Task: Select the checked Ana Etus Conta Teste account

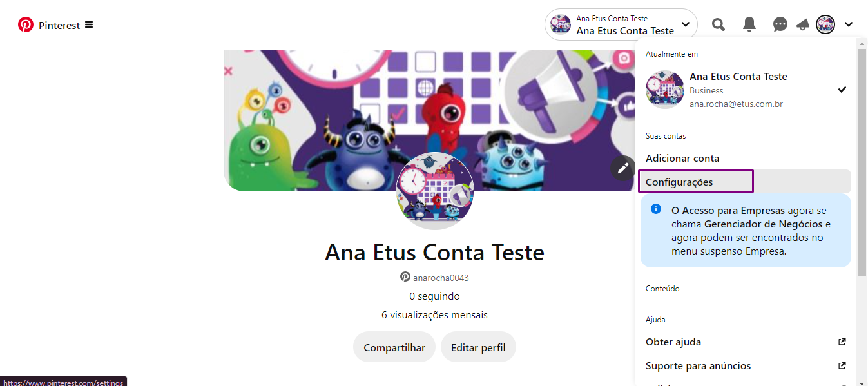Action: pyautogui.click(x=746, y=90)
